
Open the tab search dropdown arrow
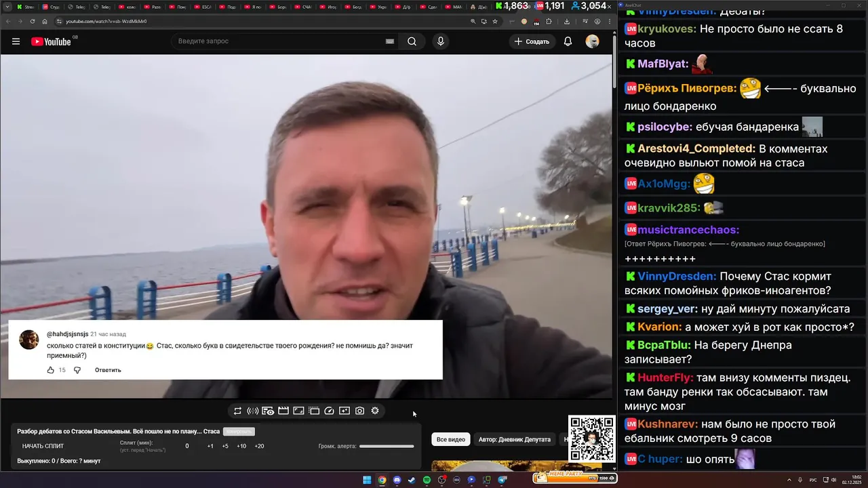point(7,6)
